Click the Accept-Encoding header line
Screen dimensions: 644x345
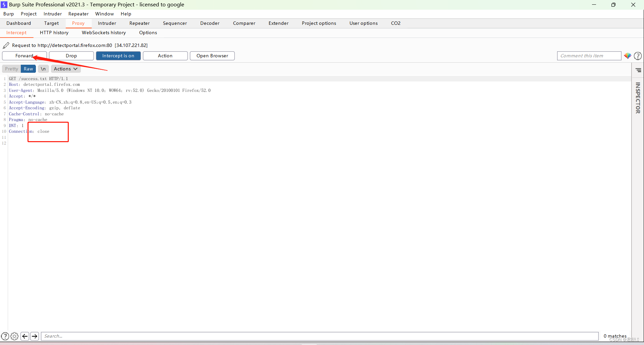pyautogui.click(x=44, y=108)
